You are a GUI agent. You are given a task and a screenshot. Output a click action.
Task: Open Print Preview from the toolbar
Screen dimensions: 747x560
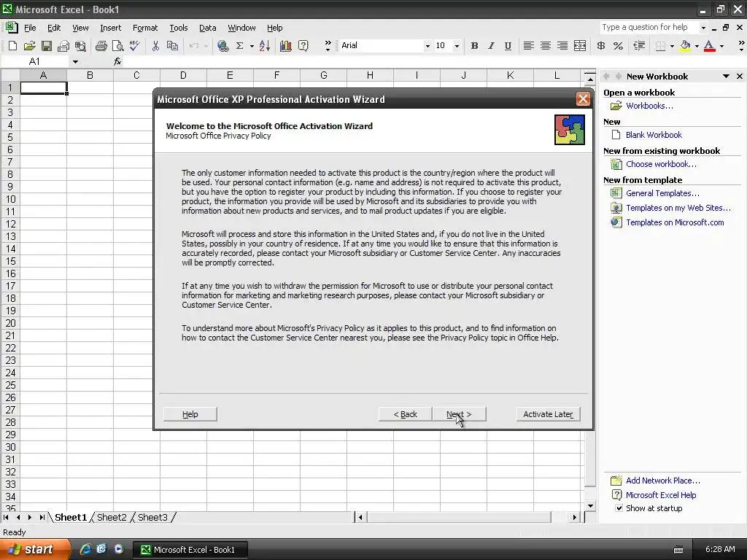point(117,46)
